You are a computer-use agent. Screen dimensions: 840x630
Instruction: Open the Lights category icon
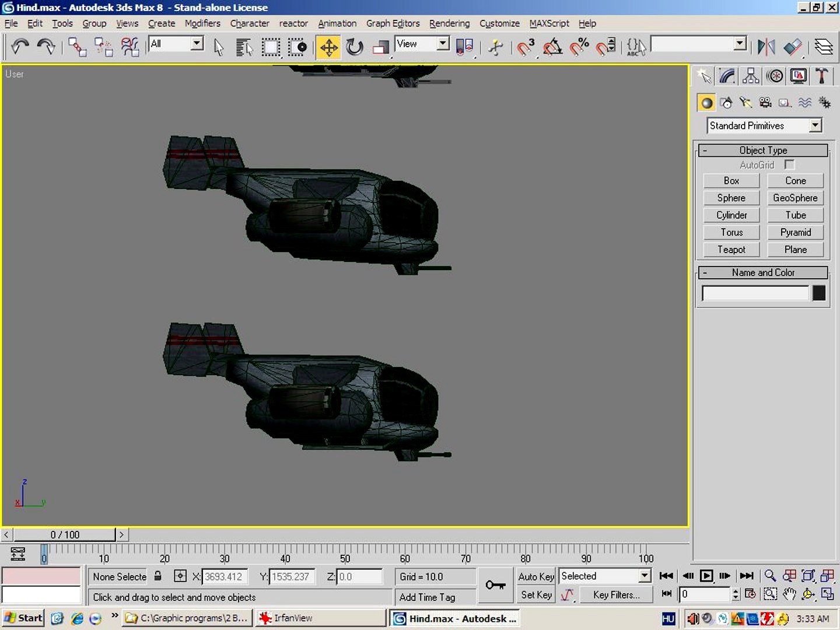(745, 103)
